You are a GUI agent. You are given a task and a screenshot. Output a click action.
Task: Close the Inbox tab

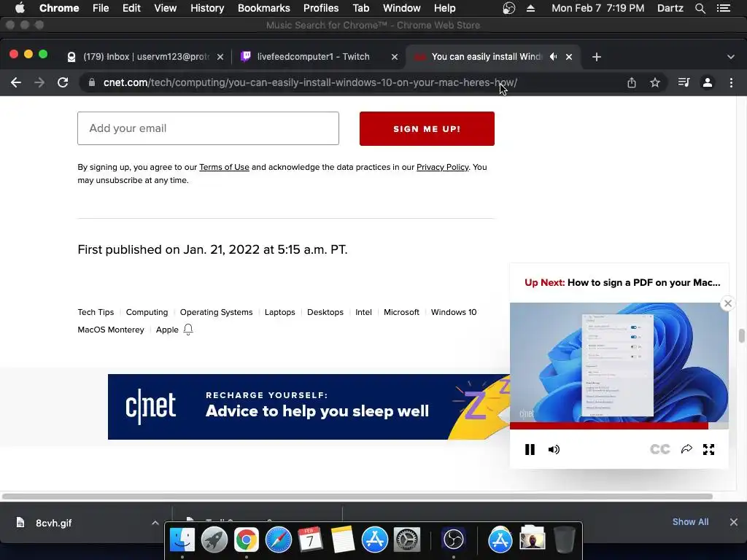pyautogui.click(x=220, y=57)
